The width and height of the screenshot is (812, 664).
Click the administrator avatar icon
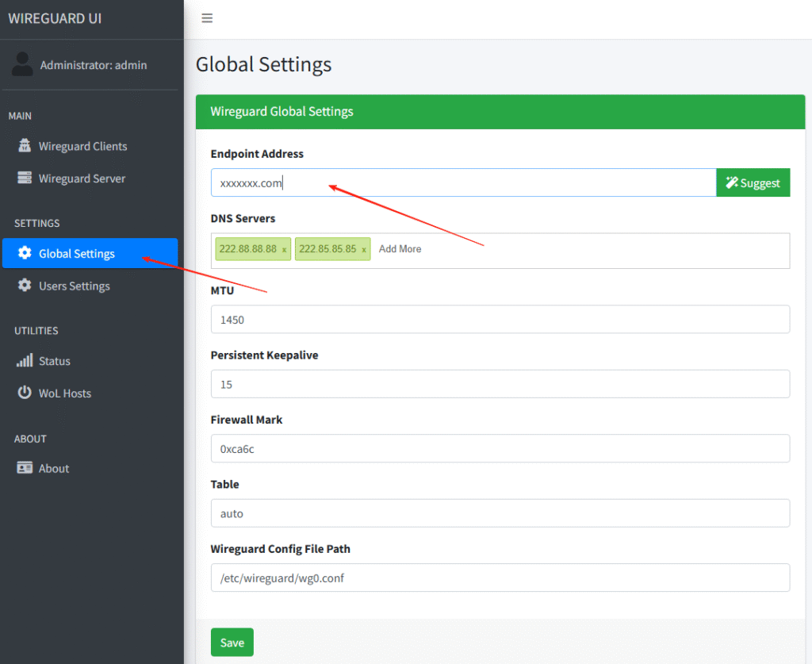[22, 64]
